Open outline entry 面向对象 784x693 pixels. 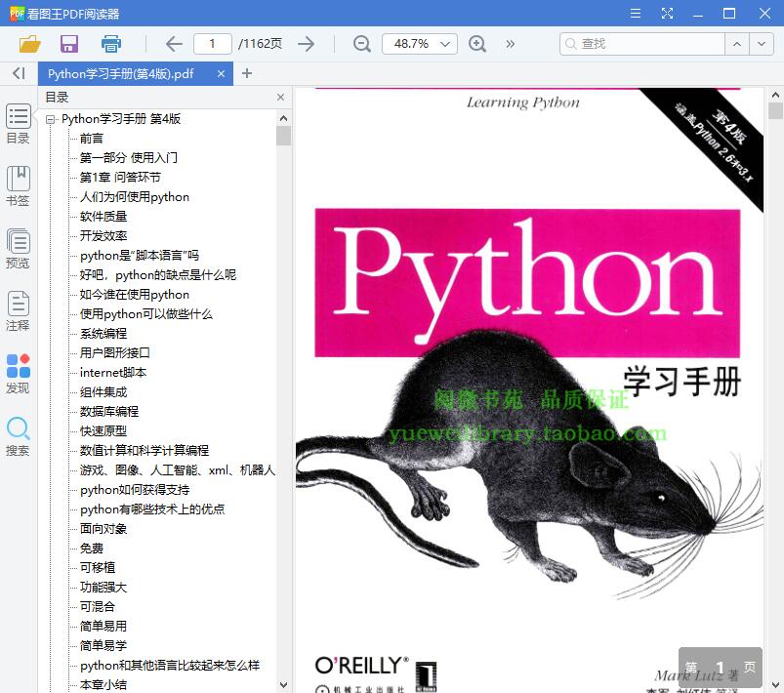point(103,529)
